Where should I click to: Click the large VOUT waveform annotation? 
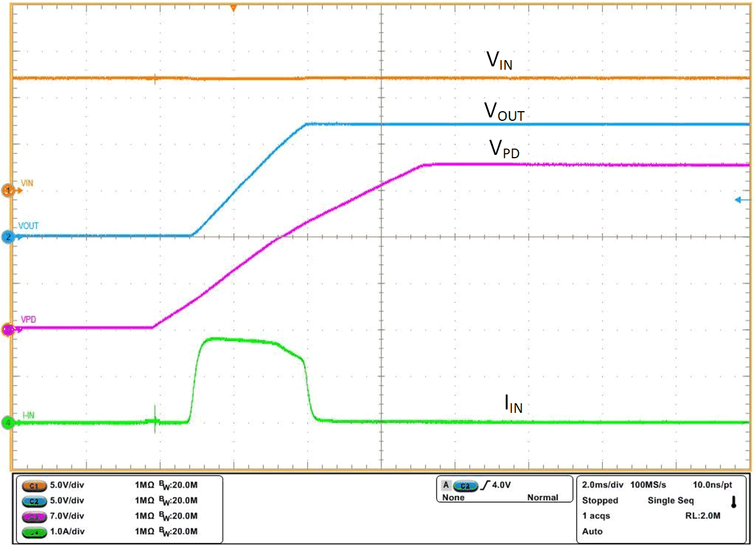pyautogui.click(x=504, y=111)
